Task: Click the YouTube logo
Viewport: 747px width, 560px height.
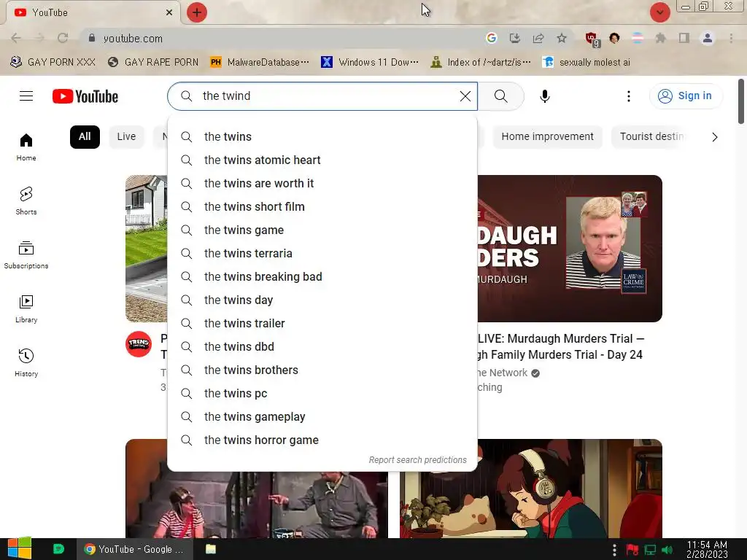Action: point(85,96)
